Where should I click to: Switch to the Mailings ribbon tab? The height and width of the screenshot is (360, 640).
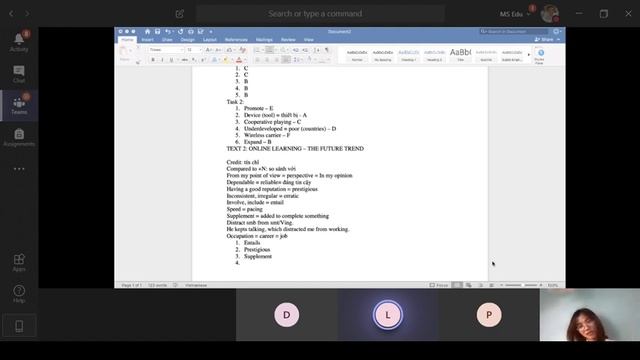tap(264, 40)
